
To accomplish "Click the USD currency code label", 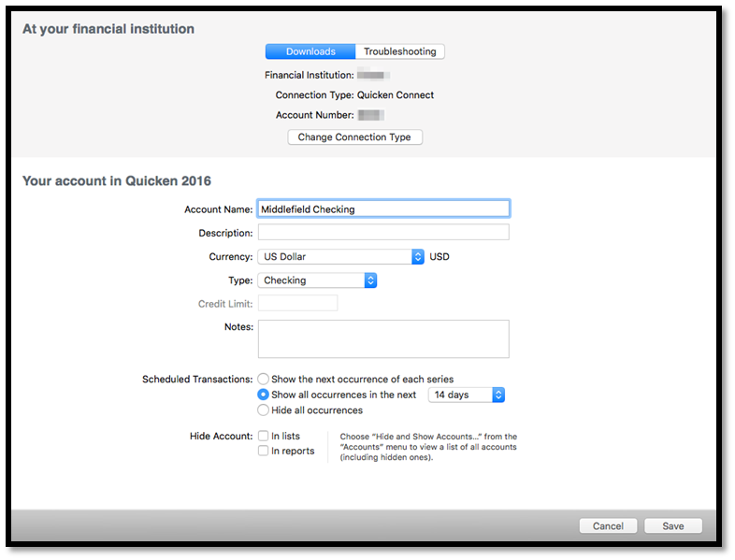I will 440,257.
